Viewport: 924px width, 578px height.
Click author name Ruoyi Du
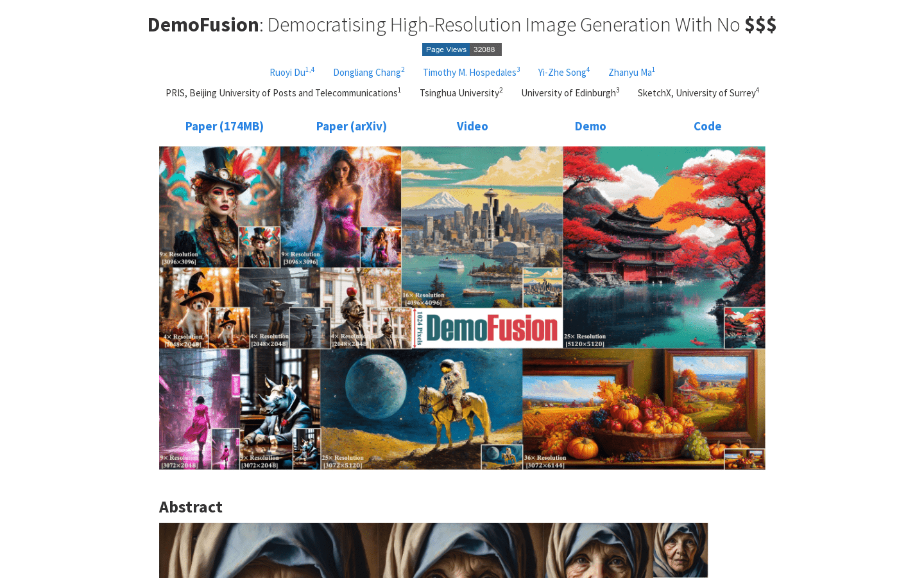pyautogui.click(x=287, y=73)
